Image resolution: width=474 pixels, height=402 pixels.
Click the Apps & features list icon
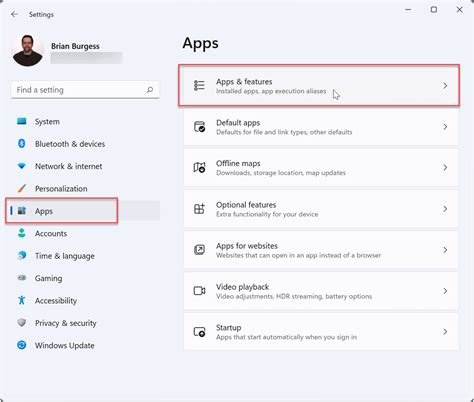[199, 85]
